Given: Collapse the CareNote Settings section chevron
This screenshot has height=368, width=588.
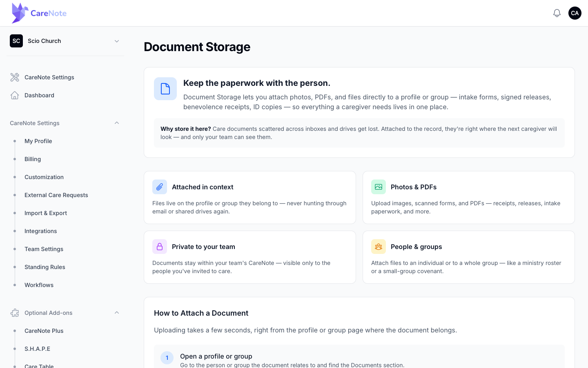Looking at the screenshot, I should 117,123.
